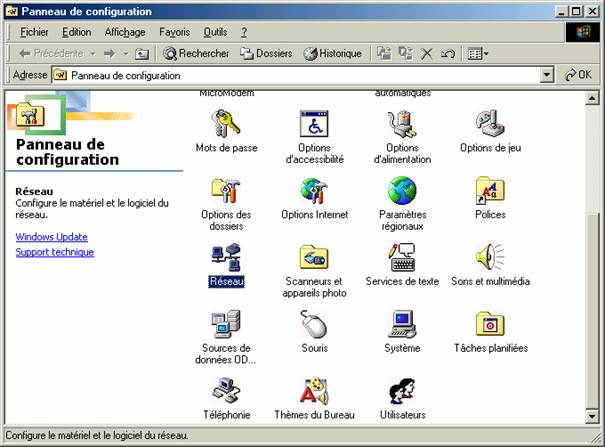Open the Souris mouse icon

click(x=314, y=324)
